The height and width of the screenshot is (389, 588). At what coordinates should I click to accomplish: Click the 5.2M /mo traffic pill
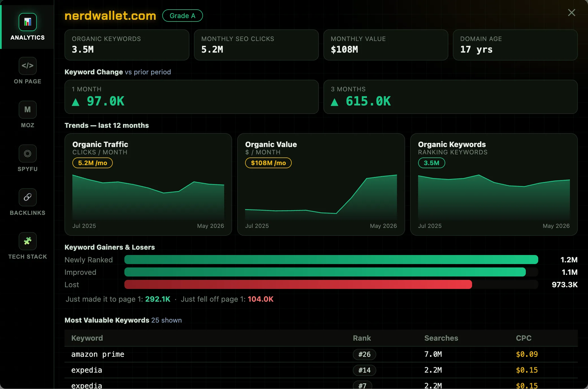click(93, 163)
